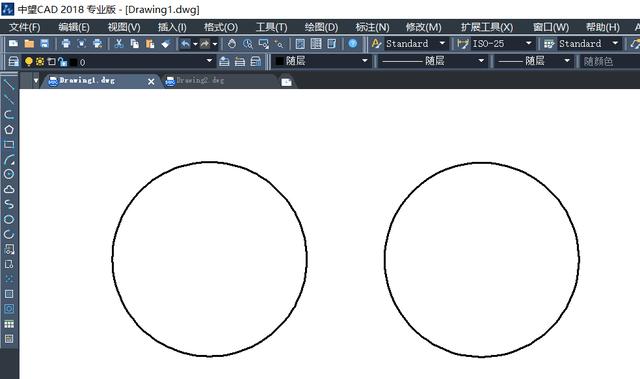Screen dimensions: 640x379
Task: Select the Revision Cloud tool
Action: [9, 189]
